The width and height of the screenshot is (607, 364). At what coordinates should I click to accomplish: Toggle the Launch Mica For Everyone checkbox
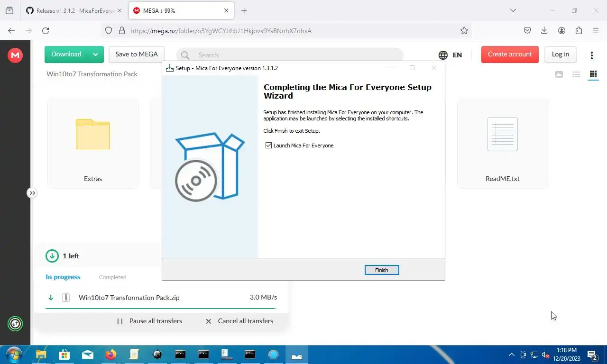[x=269, y=146]
